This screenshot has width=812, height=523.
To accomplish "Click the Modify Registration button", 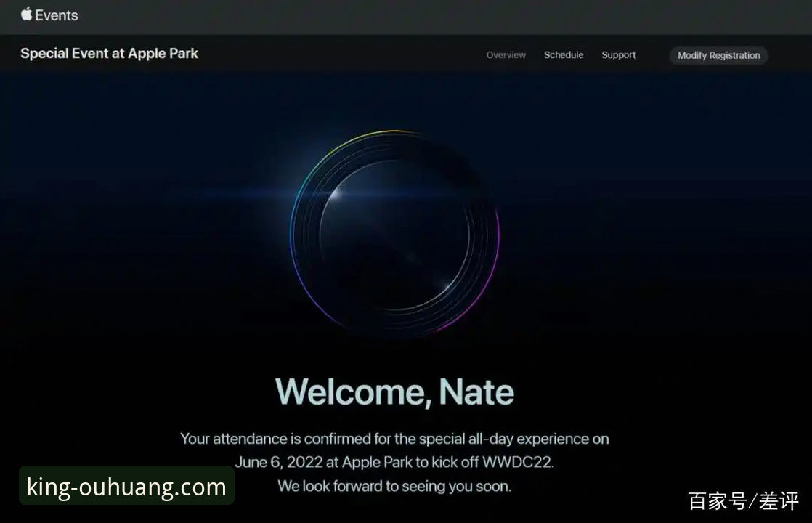I will 719,55.
